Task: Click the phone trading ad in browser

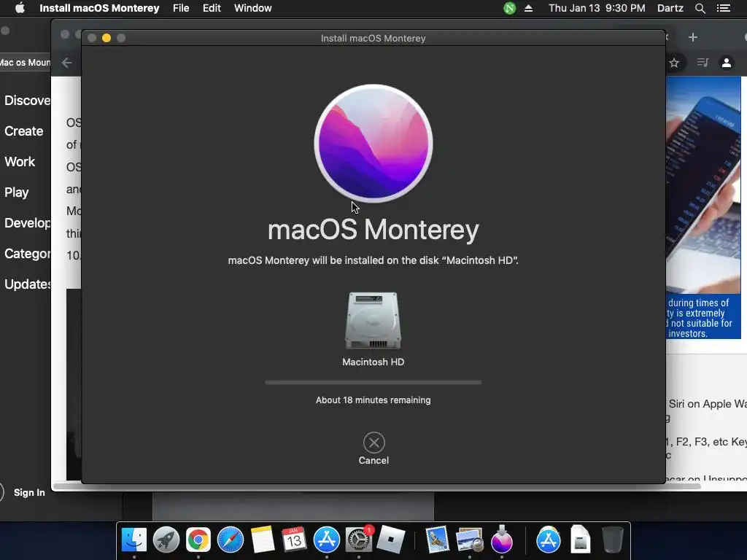Action: pos(704,208)
